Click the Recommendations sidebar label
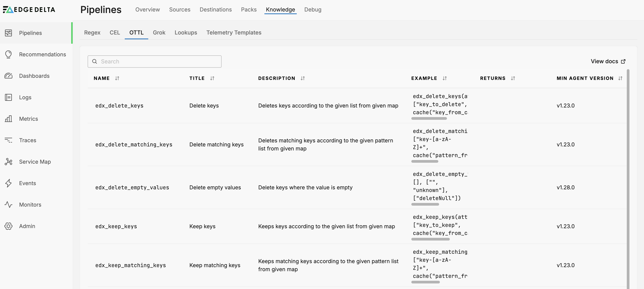Screen dimensions: 644x289 [x=42, y=54]
